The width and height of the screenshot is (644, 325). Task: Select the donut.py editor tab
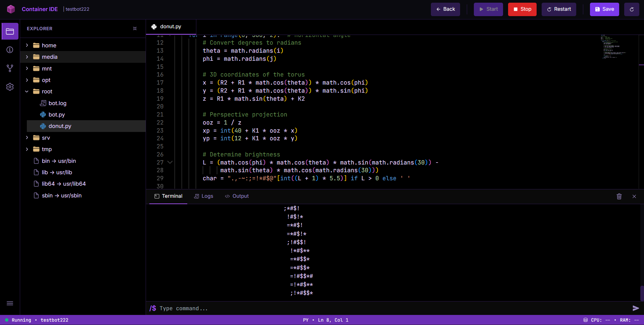(171, 27)
